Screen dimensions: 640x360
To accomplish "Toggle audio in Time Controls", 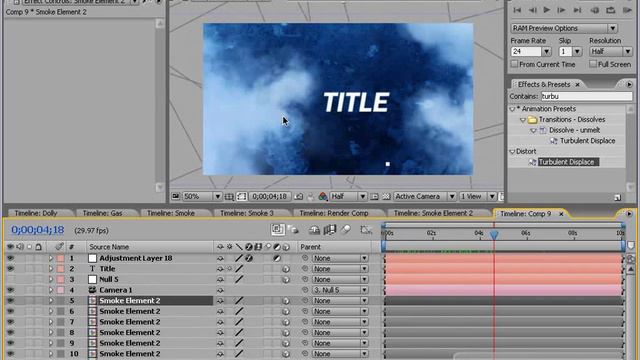I will pyautogui.click(x=595, y=10).
